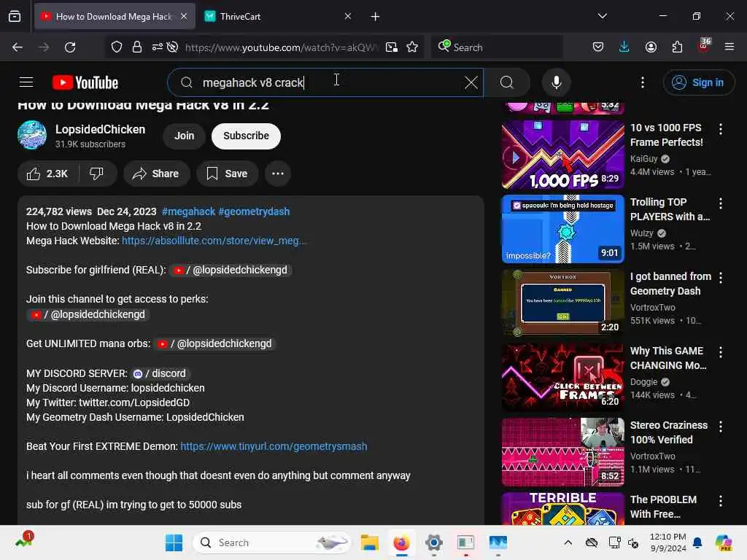Screen dimensions: 747x560
Task: Go to YouTube home via logo
Action: [x=85, y=82]
